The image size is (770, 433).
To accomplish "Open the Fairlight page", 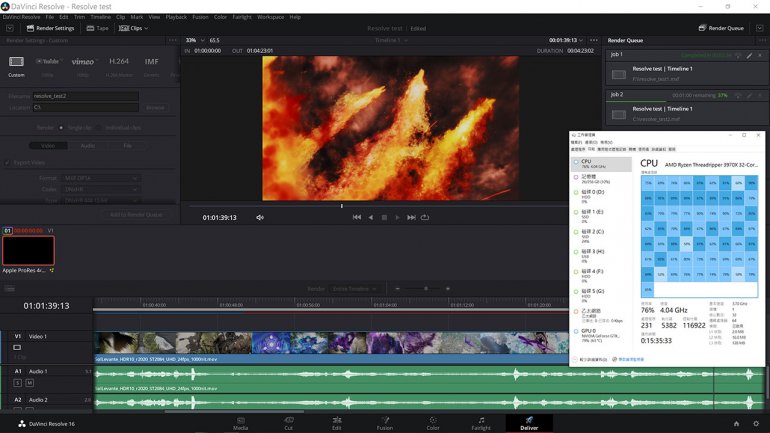I will pos(481,423).
